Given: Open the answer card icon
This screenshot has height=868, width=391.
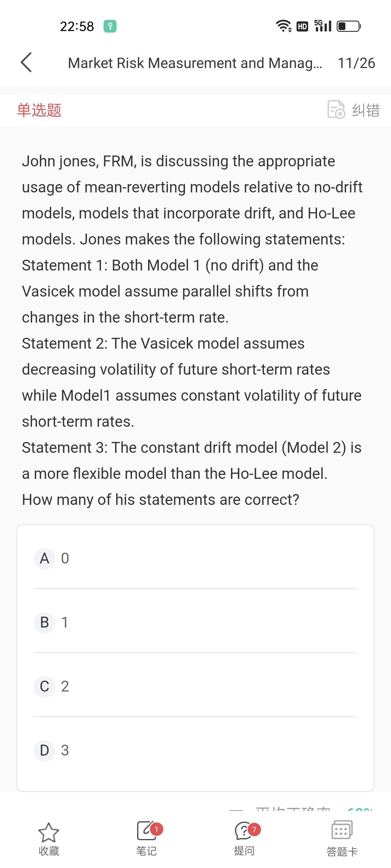Looking at the screenshot, I should 342,830.
